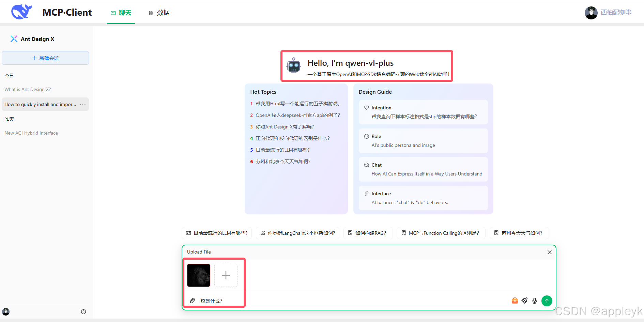This screenshot has width=644, height=322.
Task: Open the user avatar in header
Action: click(591, 13)
